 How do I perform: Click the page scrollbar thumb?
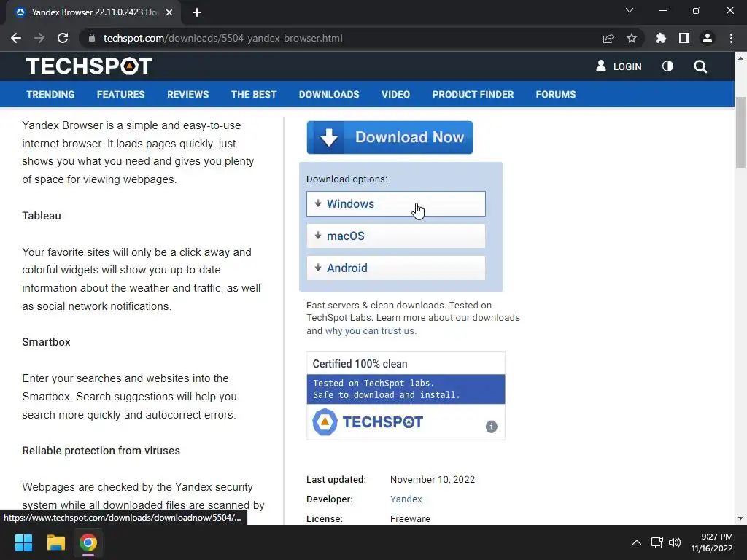tap(740, 133)
